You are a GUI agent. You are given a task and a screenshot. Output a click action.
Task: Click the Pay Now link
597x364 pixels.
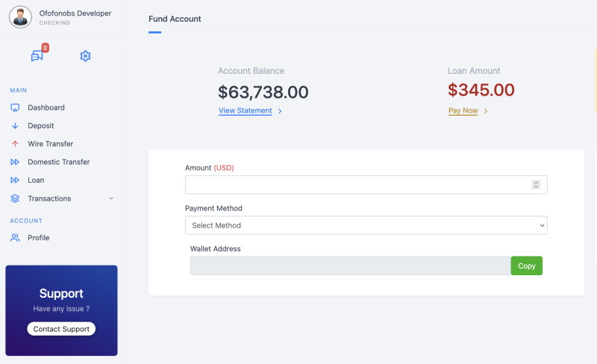pos(463,111)
